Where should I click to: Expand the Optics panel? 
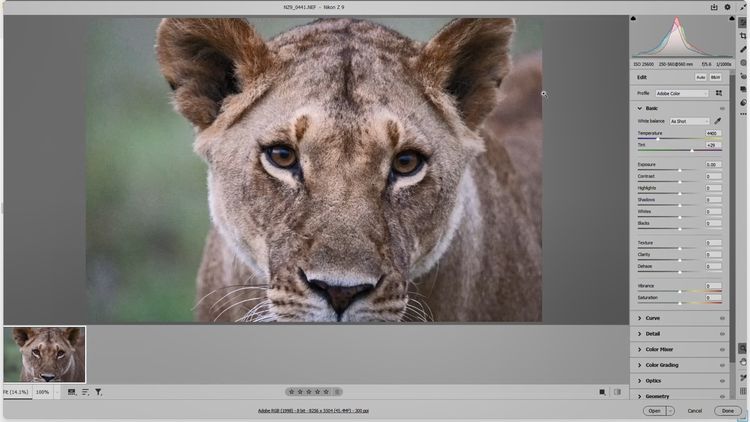[653, 380]
